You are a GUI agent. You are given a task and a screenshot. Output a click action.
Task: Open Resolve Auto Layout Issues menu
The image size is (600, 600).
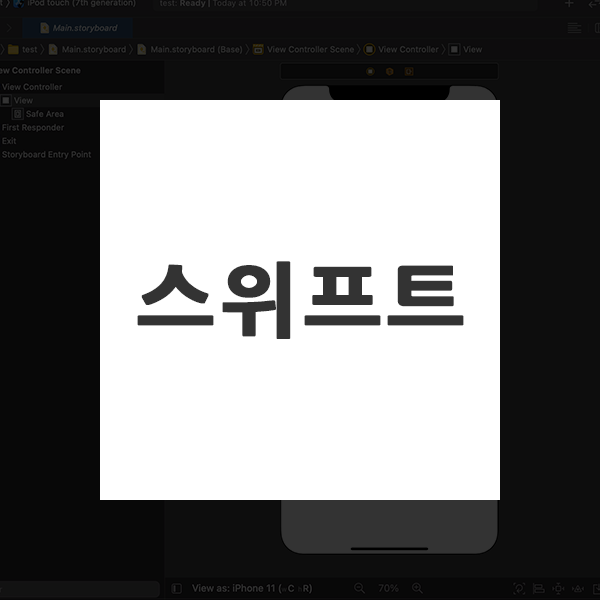tap(578, 588)
